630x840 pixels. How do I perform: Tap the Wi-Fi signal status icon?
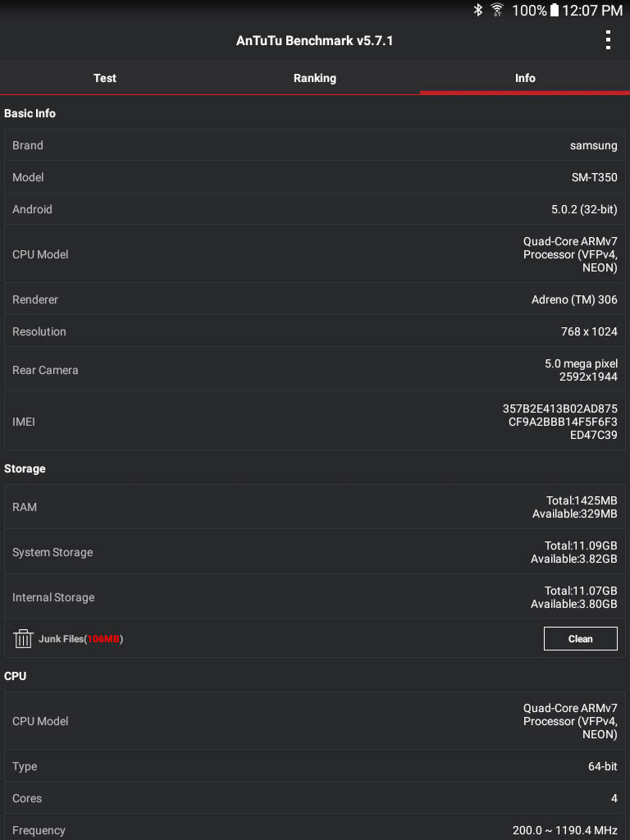pyautogui.click(x=497, y=11)
